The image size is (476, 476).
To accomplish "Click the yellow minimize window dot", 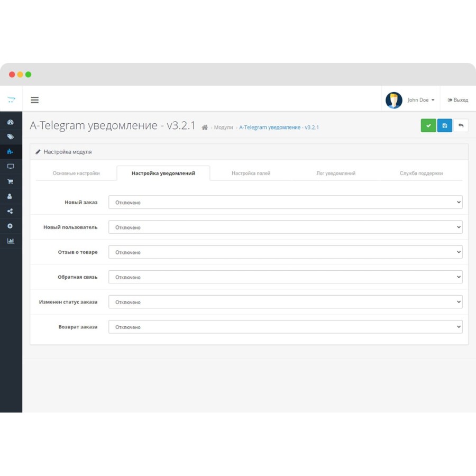I will [20, 75].
